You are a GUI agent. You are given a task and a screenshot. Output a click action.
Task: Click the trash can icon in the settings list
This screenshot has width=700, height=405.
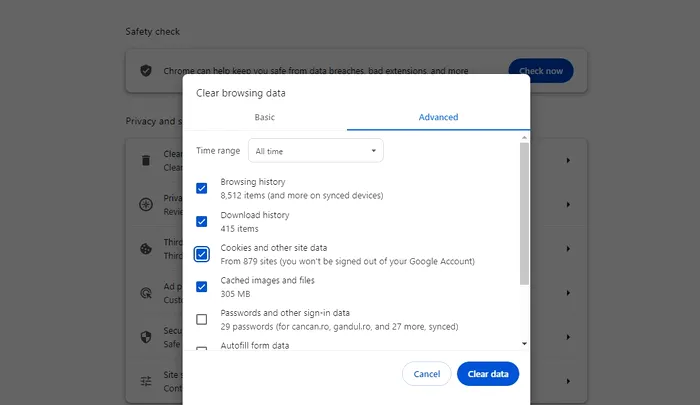[146, 160]
